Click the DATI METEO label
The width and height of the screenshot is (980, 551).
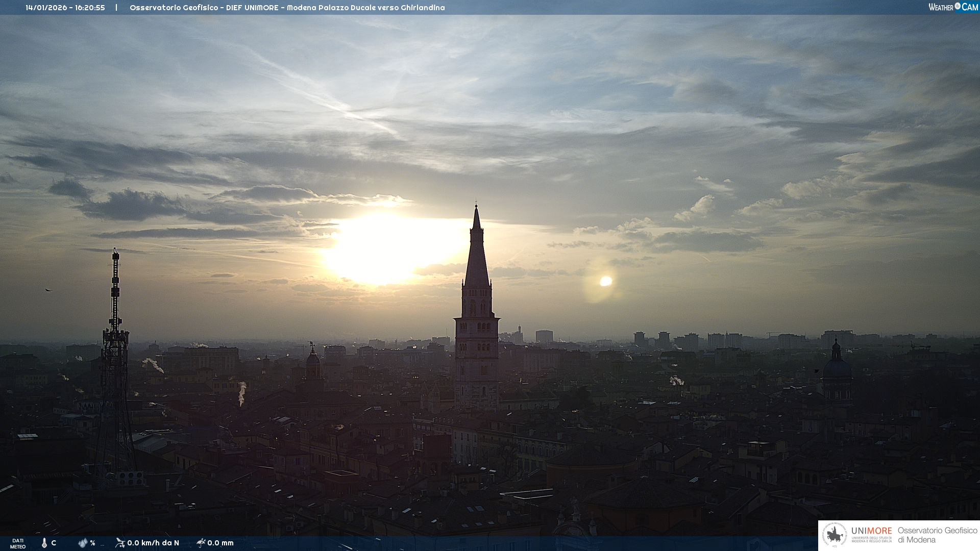click(18, 543)
